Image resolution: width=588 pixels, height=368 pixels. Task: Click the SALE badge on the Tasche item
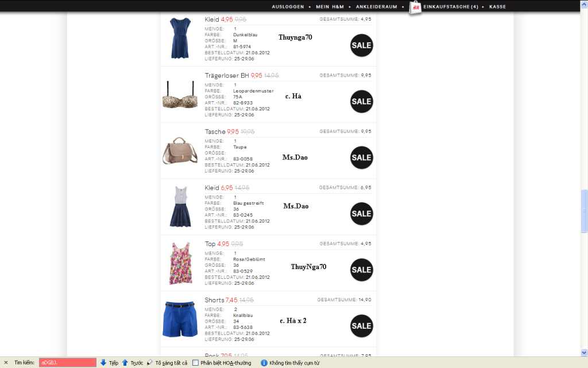(x=361, y=158)
